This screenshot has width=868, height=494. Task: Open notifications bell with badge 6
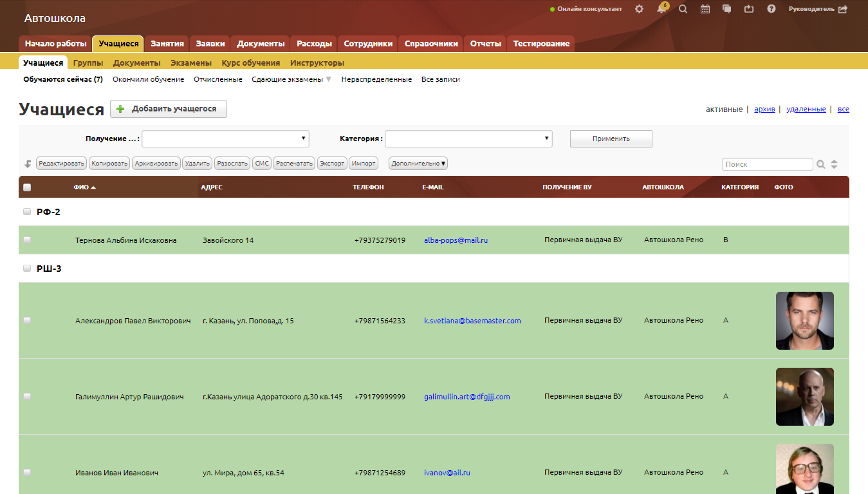click(661, 9)
